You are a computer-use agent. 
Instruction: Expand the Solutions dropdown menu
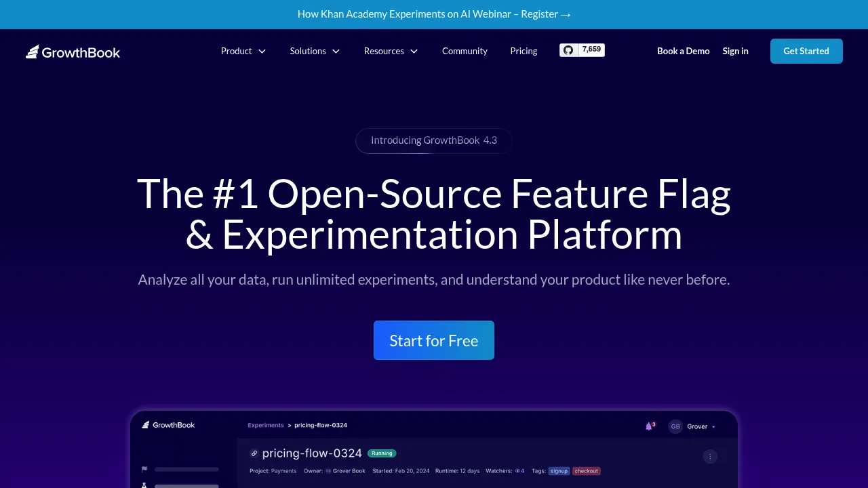tap(315, 51)
